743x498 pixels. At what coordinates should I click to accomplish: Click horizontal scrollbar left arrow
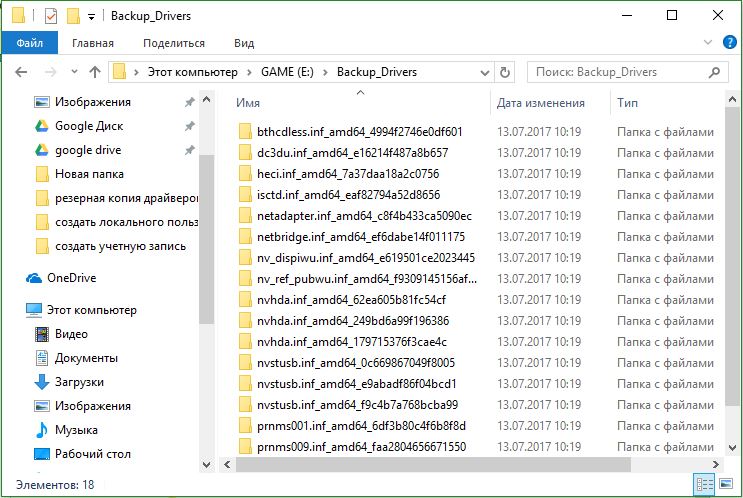(227, 465)
